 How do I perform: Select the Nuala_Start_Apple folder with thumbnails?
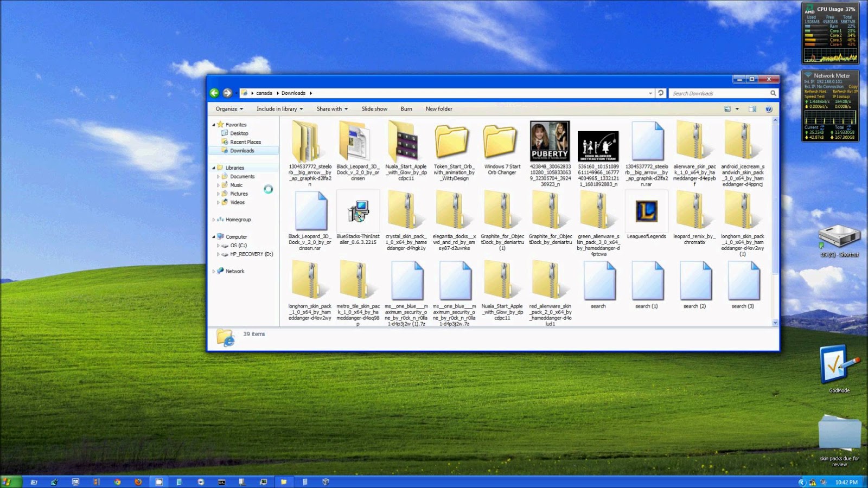(x=406, y=151)
